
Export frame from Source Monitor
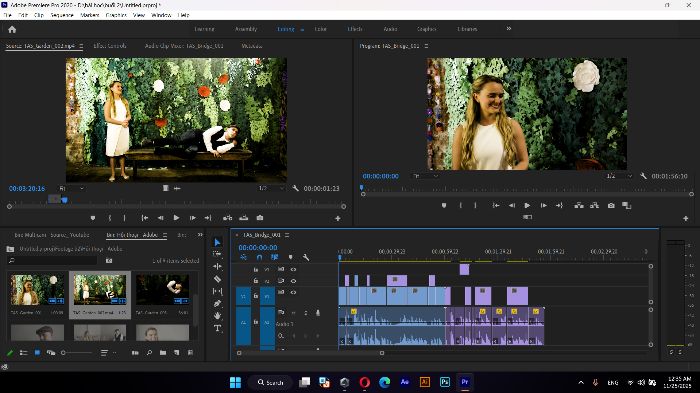coord(260,218)
